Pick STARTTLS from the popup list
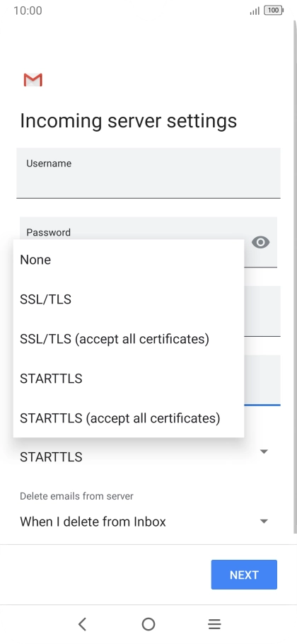The image size is (297, 644). [x=129, y=379]
